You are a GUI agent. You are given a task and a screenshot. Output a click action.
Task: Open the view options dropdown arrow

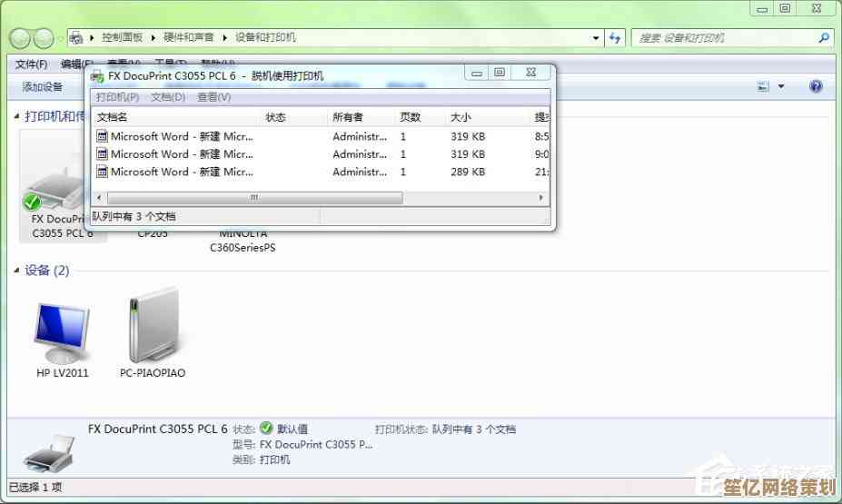click(781, 86)
